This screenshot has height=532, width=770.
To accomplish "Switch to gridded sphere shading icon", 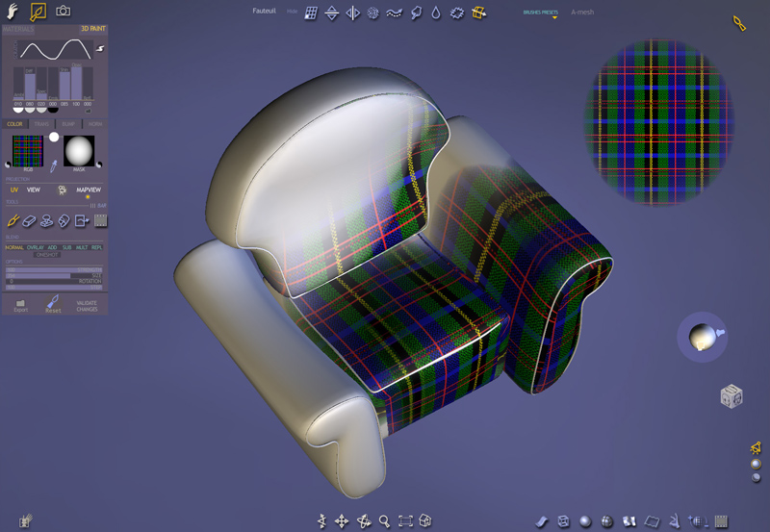I will coord(607,521).
